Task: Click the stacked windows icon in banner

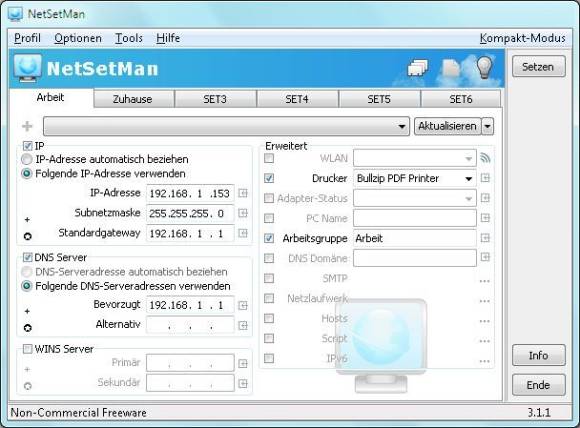Action: tap(417, 68)
